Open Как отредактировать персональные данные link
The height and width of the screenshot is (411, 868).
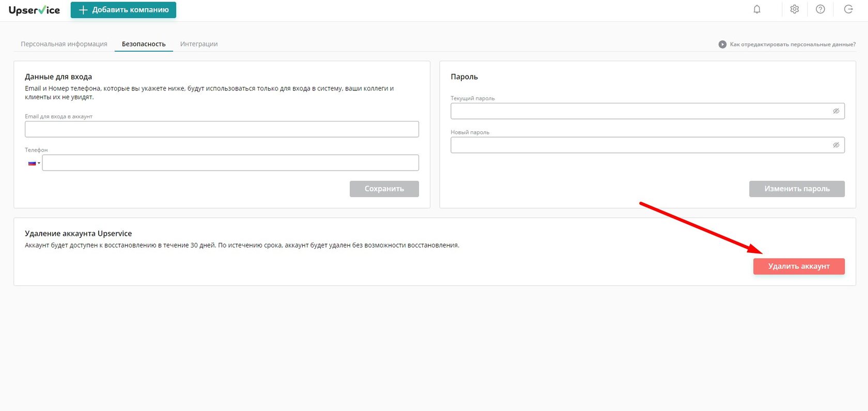tap(793, 44)
